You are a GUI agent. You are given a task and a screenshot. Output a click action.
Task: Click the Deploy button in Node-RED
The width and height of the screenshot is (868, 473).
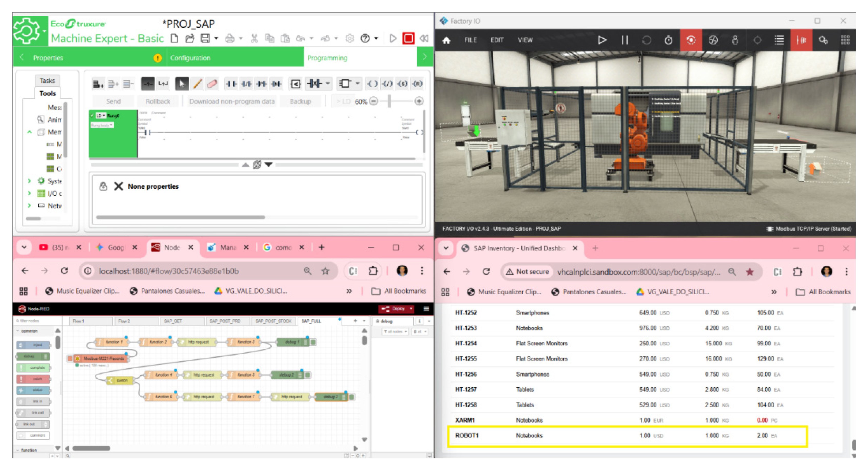click(395, 309)
